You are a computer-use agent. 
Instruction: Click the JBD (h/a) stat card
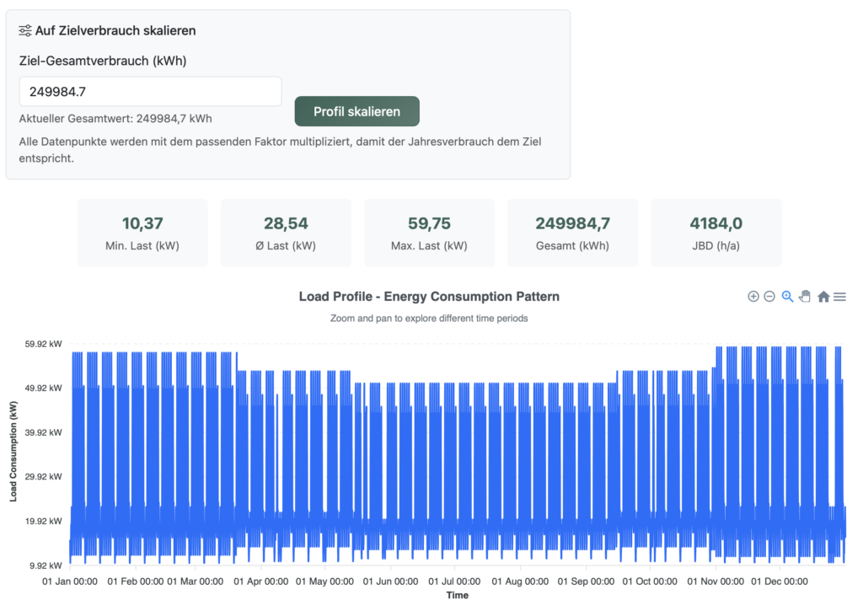tap(716, 233)
